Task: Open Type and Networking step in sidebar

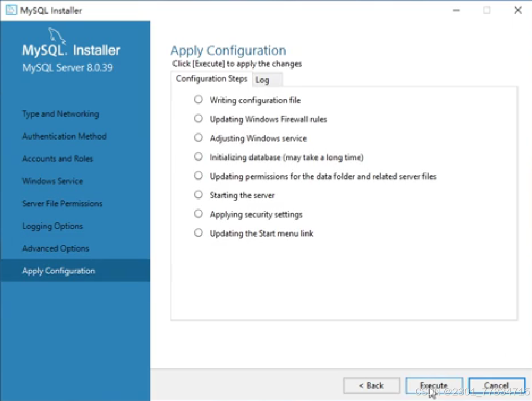Action: pyautogui.click(x=61, y=114)
